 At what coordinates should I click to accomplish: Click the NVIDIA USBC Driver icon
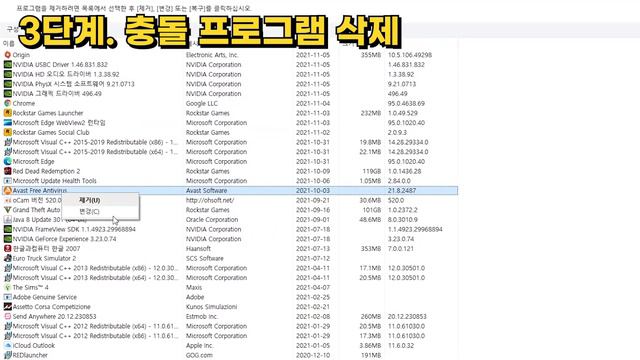(7, 64)
